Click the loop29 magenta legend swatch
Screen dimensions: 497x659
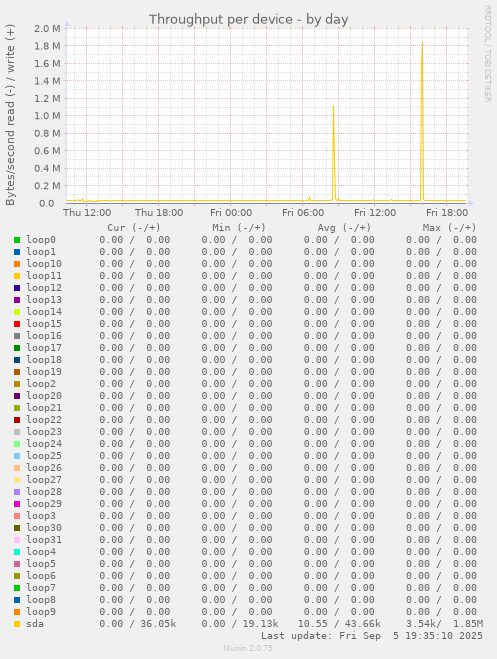pyautogui.click(x=17, y=504)
